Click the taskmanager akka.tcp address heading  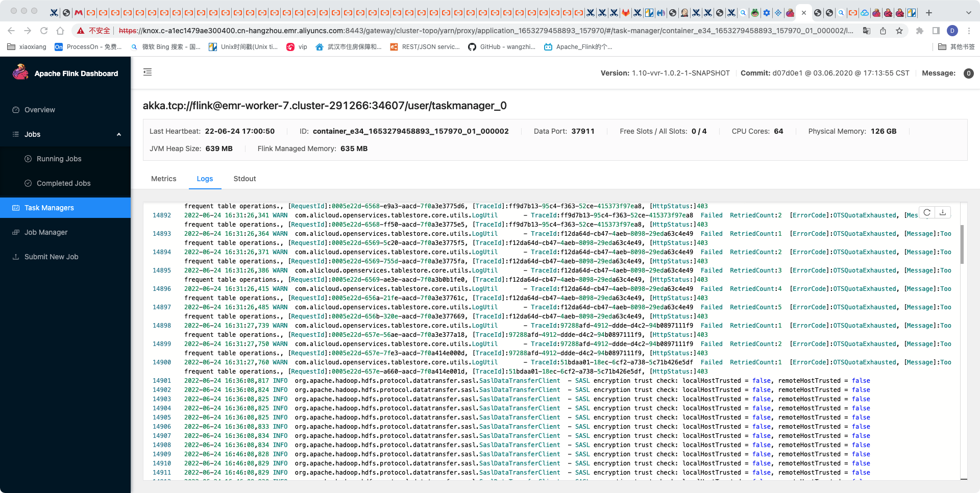325,106
